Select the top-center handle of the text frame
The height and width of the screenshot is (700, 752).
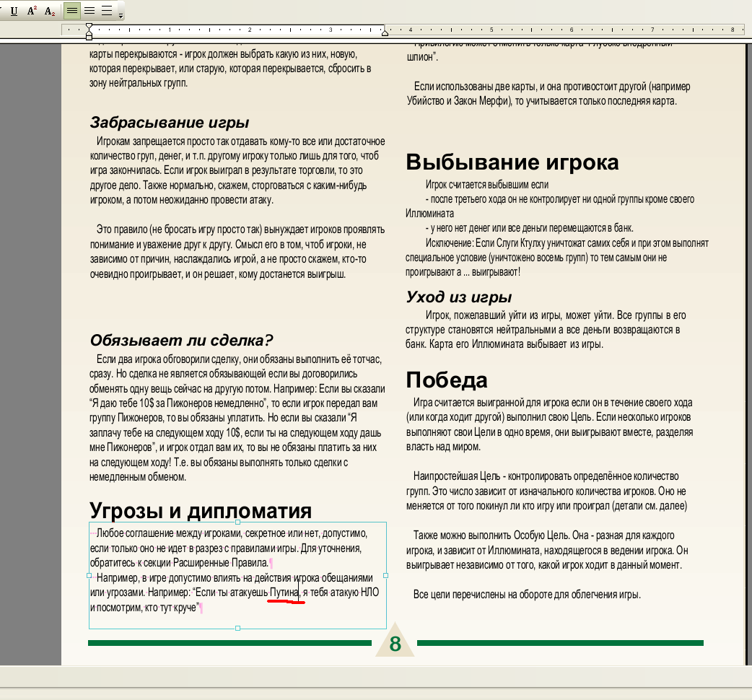pyautogui.click(x=238, y=522)
